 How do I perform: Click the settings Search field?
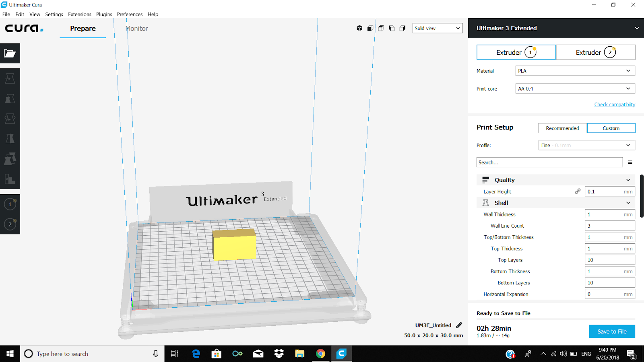click(549, 162)
